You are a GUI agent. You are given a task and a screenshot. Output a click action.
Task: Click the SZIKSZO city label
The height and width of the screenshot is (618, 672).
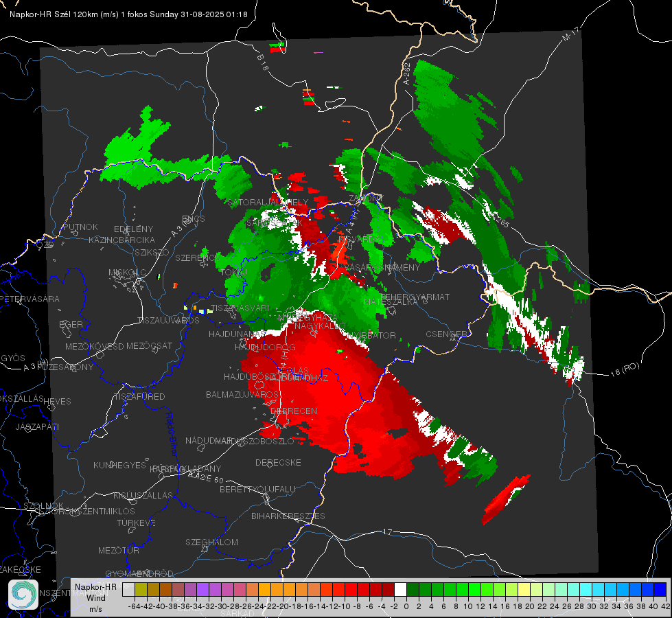point(152,252)
